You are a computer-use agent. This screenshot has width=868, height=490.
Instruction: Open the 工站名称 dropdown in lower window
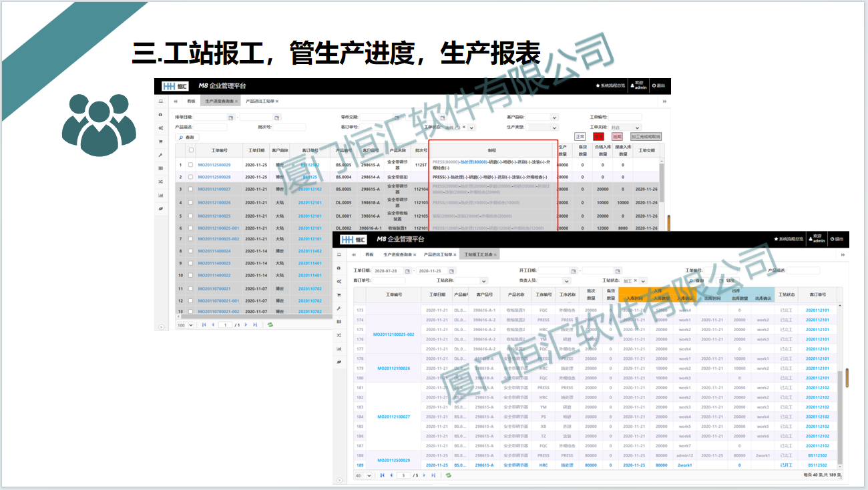[484, 281]
